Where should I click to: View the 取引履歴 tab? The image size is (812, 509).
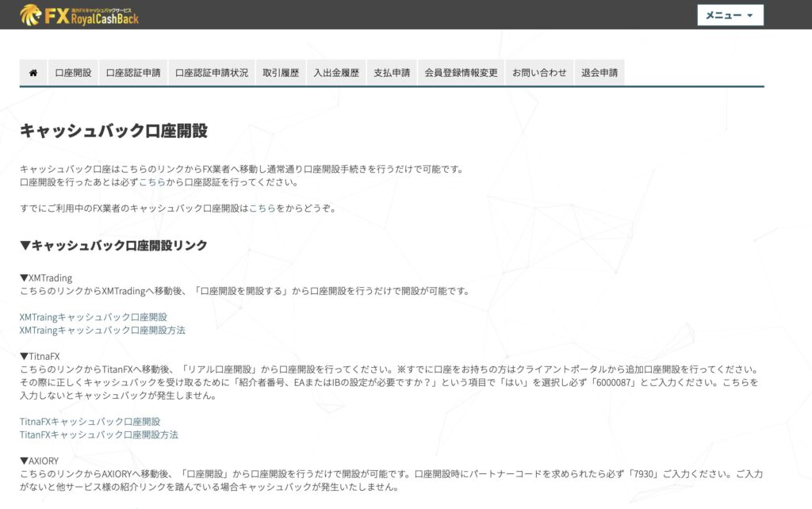tap(281, 73)
